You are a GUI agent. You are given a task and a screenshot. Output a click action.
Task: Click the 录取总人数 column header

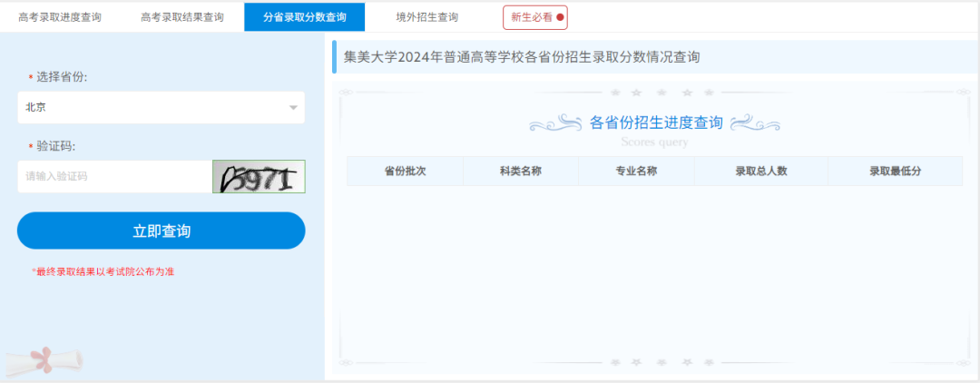click(x=760, y=172)
